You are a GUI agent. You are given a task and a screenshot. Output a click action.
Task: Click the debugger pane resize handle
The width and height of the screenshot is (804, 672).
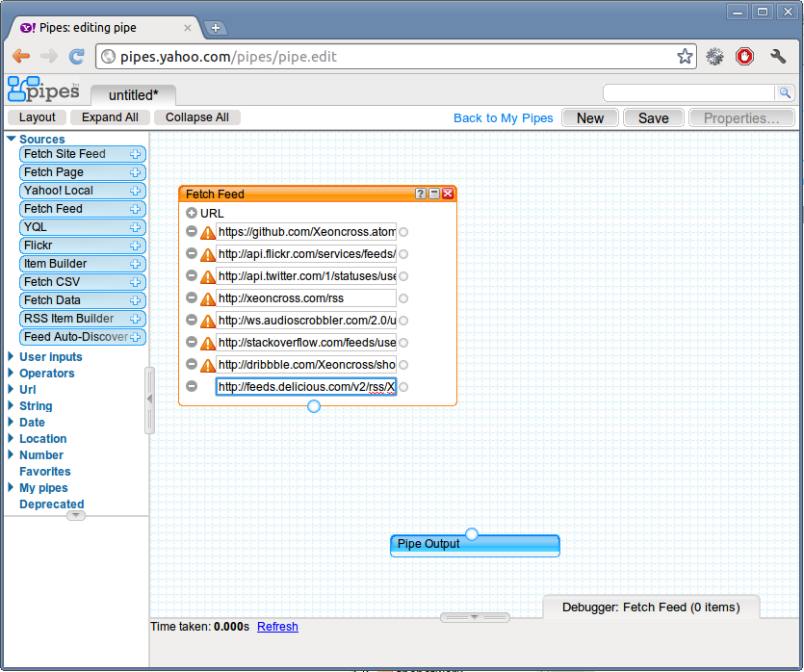pos(475,618)
